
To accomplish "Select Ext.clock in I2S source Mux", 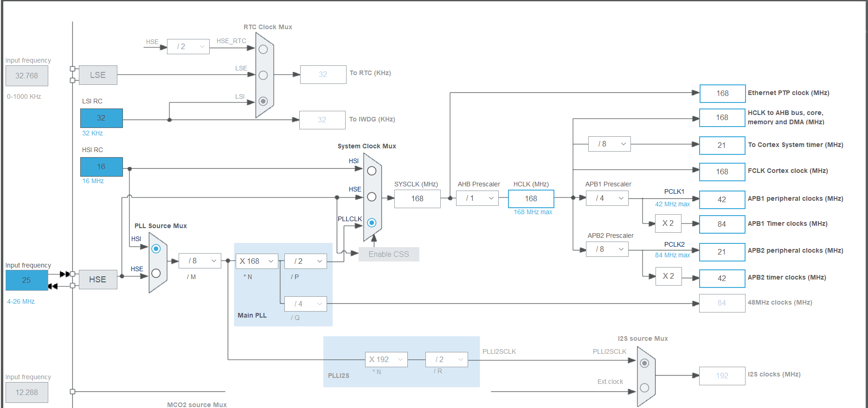I will (x=644, y=388).
